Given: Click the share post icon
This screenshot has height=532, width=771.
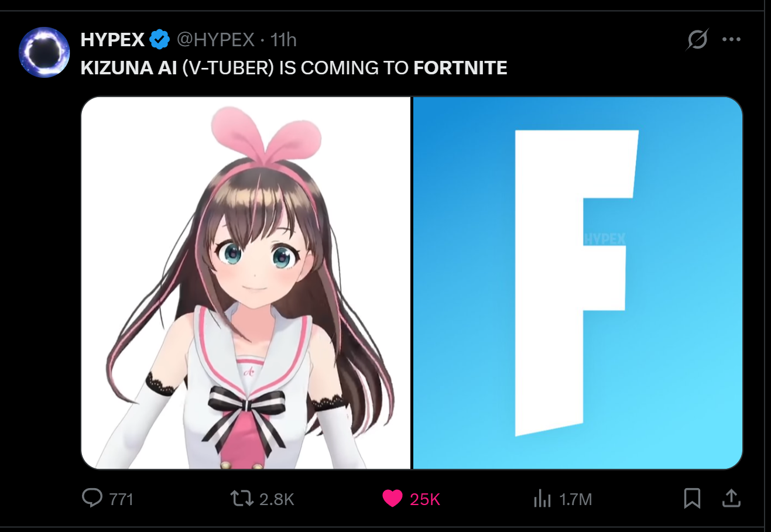Looking at the screenshot, I should (731, 499).
